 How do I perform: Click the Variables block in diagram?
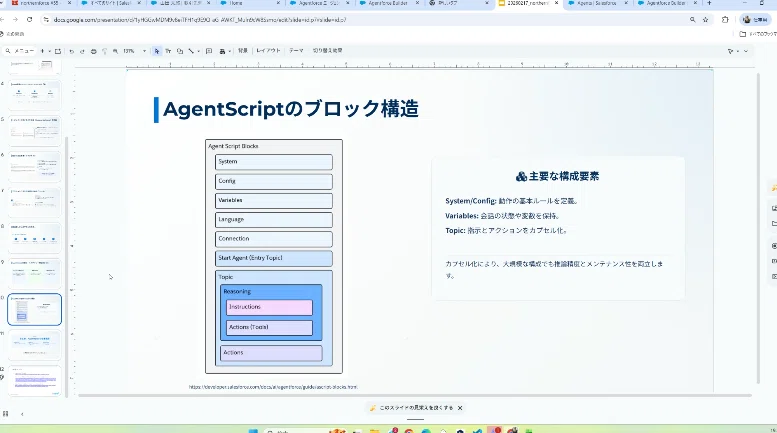pyautogui.click(x=274, y=201)
